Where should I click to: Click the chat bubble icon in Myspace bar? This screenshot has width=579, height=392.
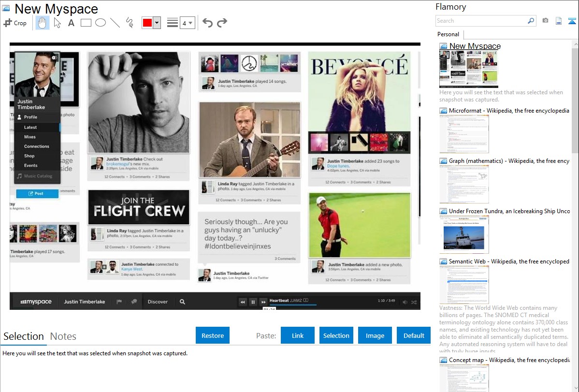point(134,302)
